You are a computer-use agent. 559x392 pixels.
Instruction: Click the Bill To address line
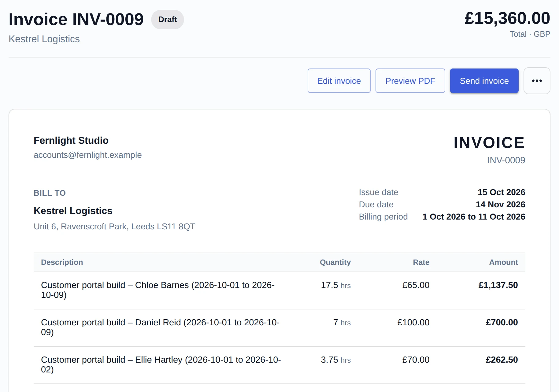pyautogui.click(x=114, y=227)
